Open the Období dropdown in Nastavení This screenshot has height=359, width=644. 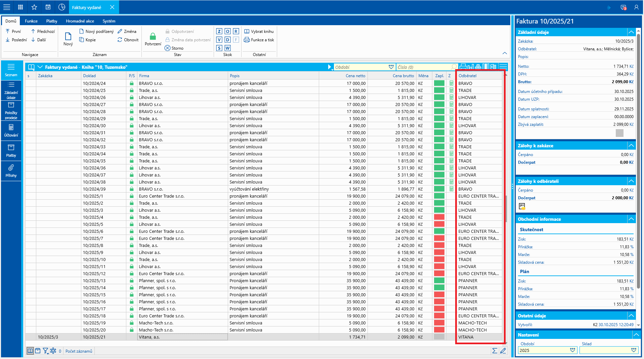[573, 350]
